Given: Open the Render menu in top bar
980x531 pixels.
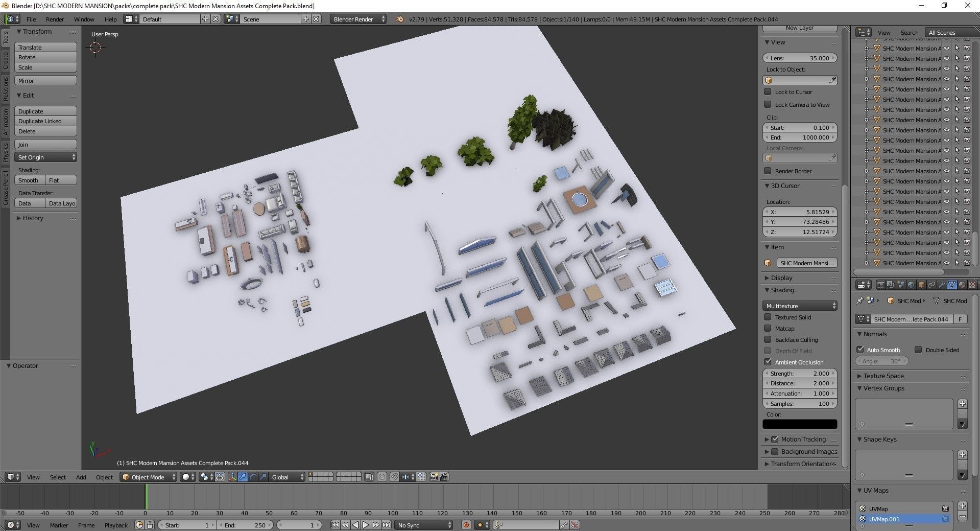Looking at the screenshot, I should tap(55, 19).
